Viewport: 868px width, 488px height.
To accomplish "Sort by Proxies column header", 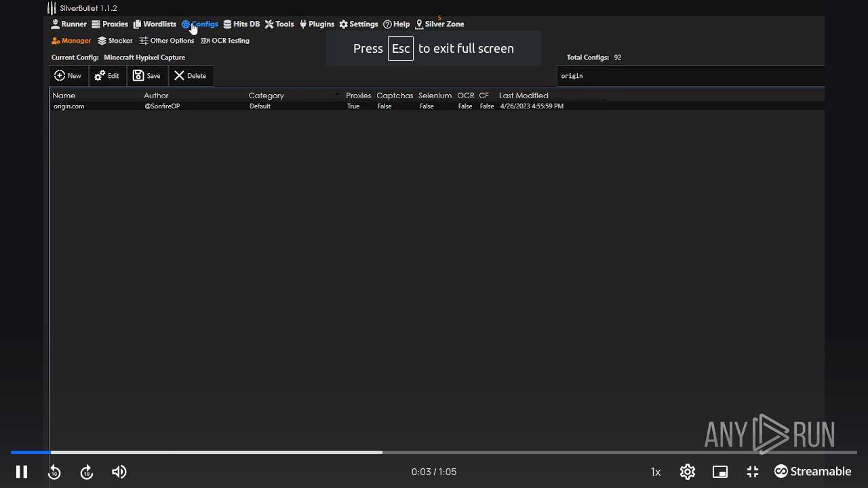I will click(x=359, y=96).
